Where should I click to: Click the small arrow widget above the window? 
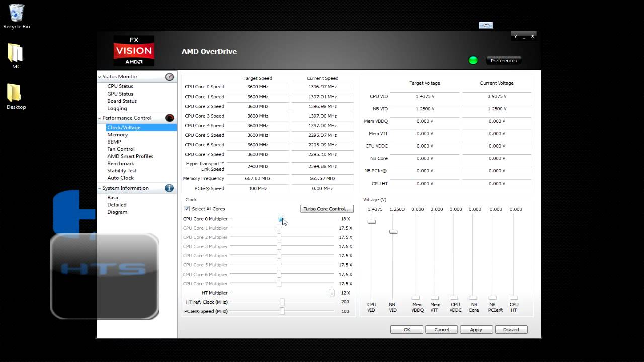(x=486, y=25)
